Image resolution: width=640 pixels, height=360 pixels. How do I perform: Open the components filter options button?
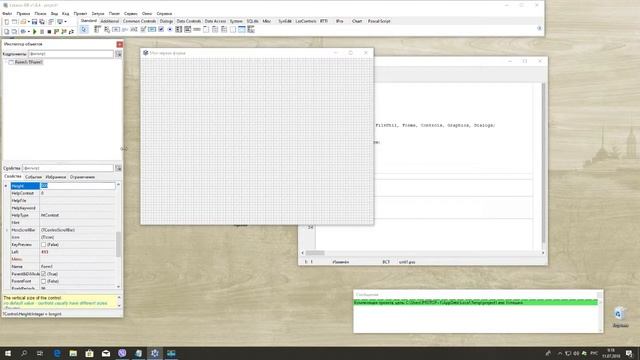point(118,54)
